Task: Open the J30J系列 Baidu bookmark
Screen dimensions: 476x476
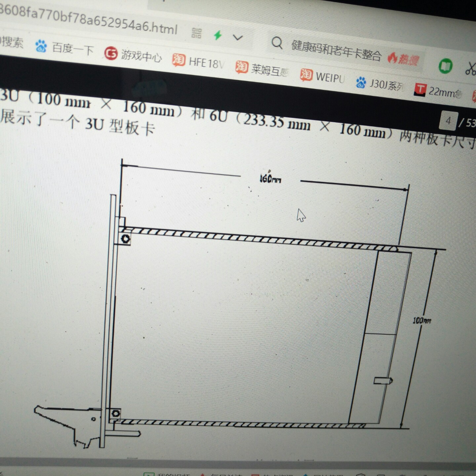Action: (380, 84)
